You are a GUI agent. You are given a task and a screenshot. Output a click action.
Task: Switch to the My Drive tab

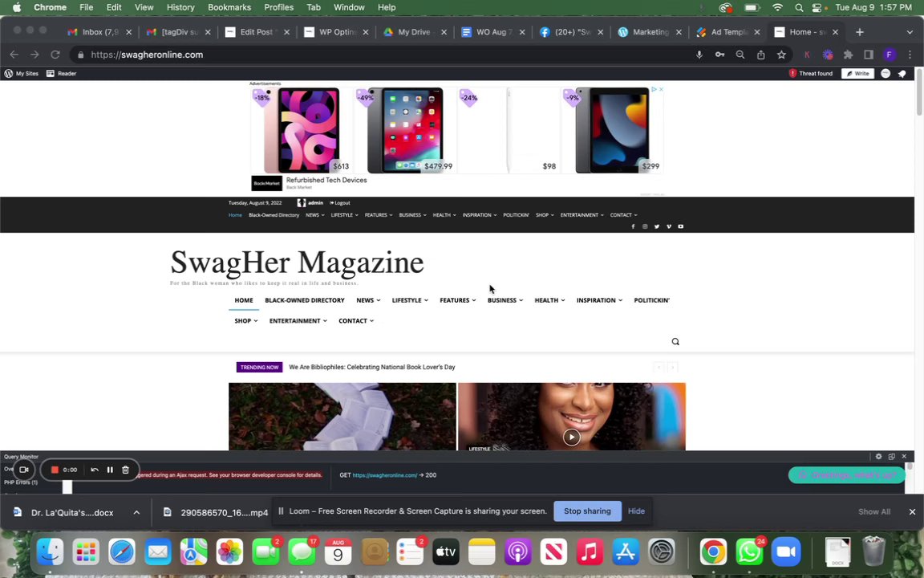click(415, 32)
